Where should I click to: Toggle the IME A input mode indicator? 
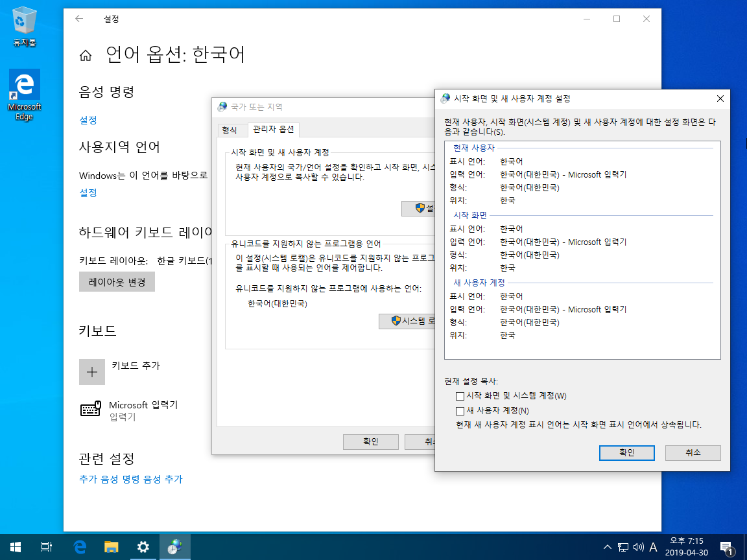[653, 547]
